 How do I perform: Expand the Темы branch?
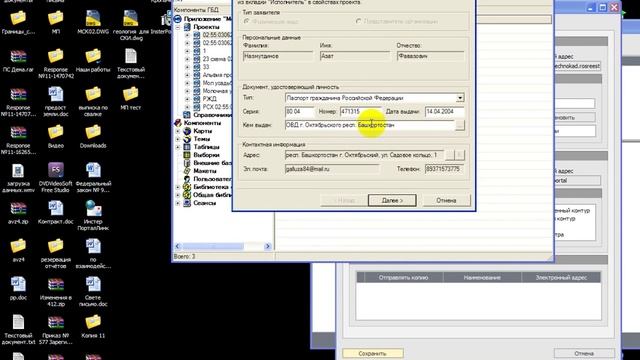tap(178, 139)
